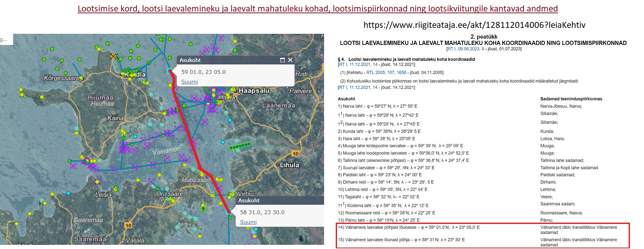
Task: Click the Haapsalu town label on map
Action: tap(254, 91)
